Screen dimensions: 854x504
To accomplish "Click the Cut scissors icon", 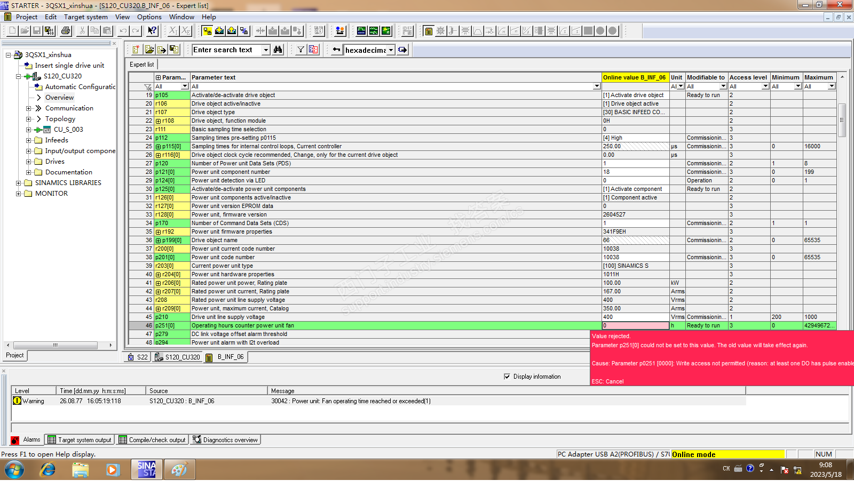I will click(x=82, y=31).
